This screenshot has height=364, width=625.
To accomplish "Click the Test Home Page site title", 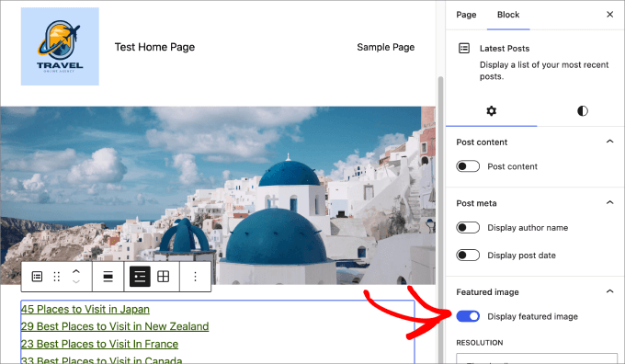I will [x=154, y=47].
